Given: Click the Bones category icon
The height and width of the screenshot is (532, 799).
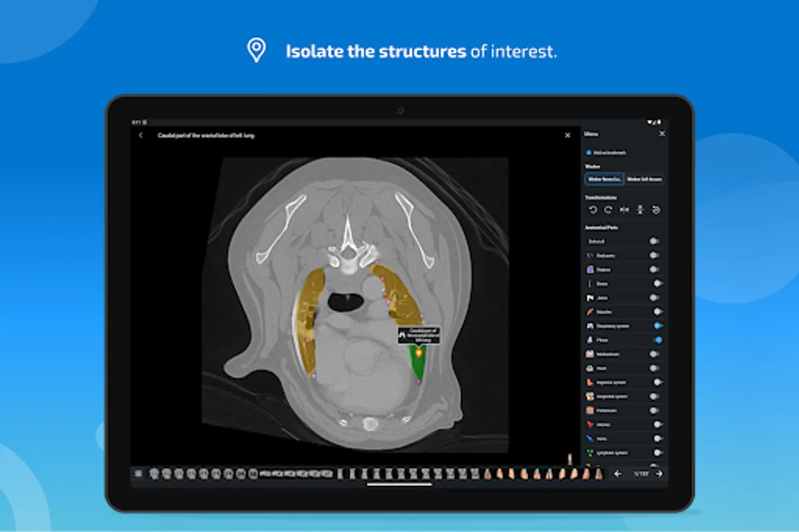Looking at the screenshot, I should pyautogui.click(x=590, y=284).
